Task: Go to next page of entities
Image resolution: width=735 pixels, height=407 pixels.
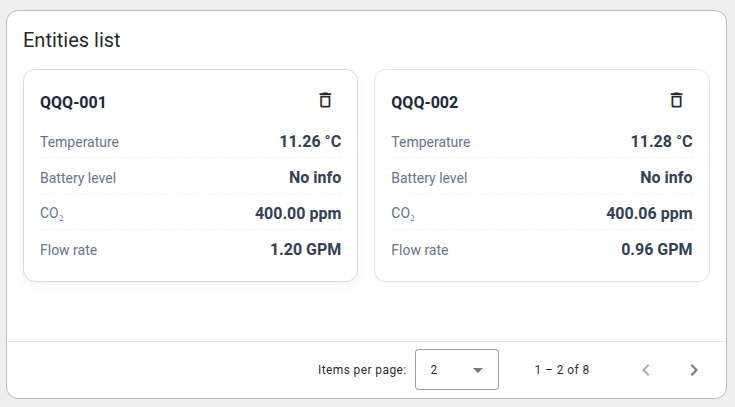Action: 694,370
